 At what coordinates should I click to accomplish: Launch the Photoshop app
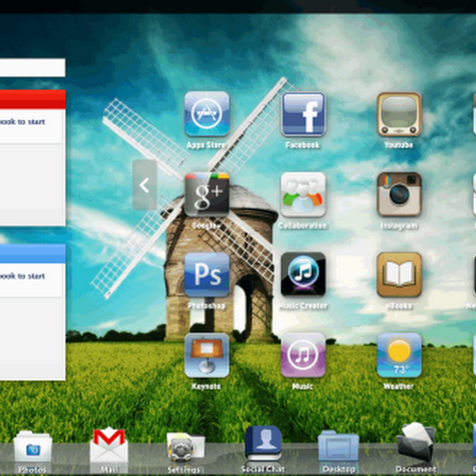206,275
